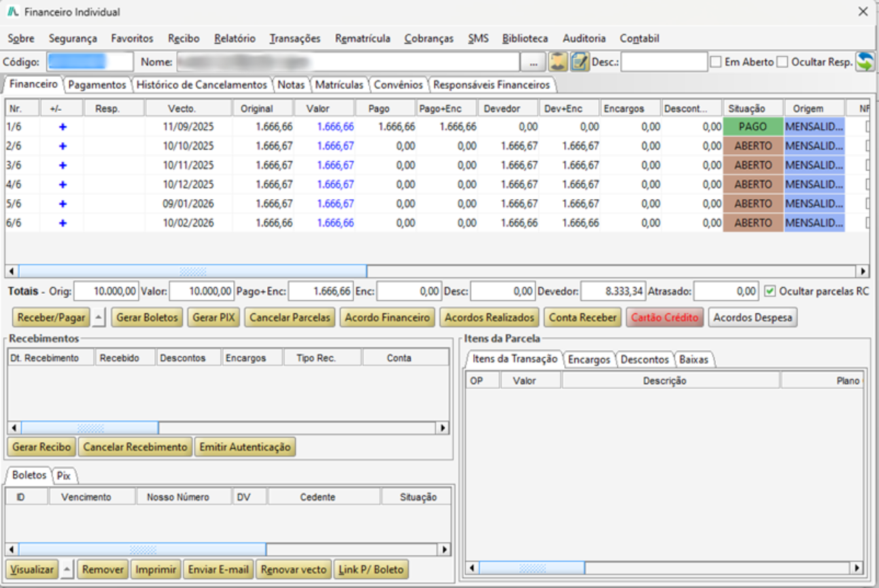Open the Cobranças menu
This screenshot has width=879, height=588.
[428, 39]
